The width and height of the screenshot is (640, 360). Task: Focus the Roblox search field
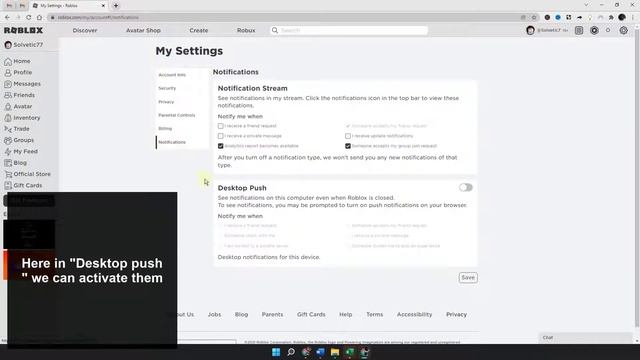[349, 30]
